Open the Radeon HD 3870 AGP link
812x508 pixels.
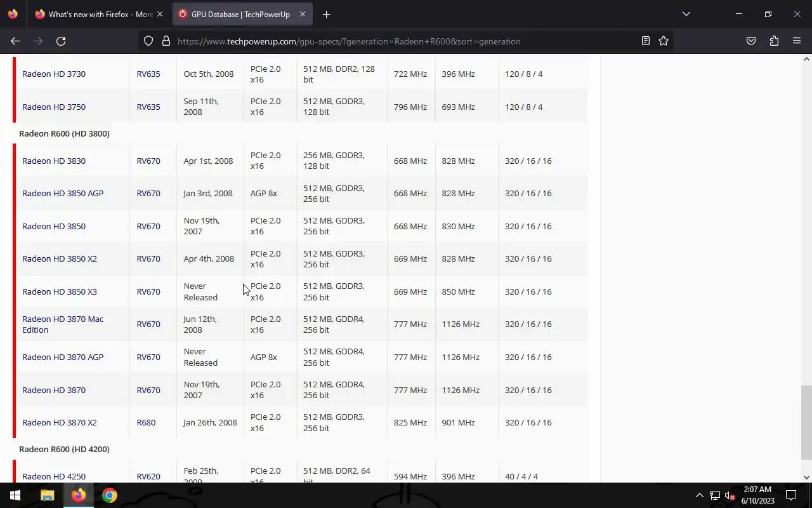pos(63,357)
